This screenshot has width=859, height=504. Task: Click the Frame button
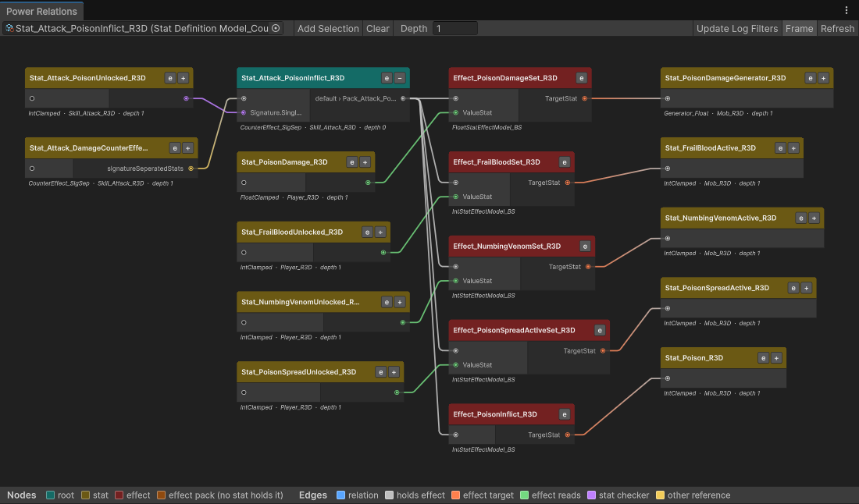pyautogui.click(x=800, y=28)
